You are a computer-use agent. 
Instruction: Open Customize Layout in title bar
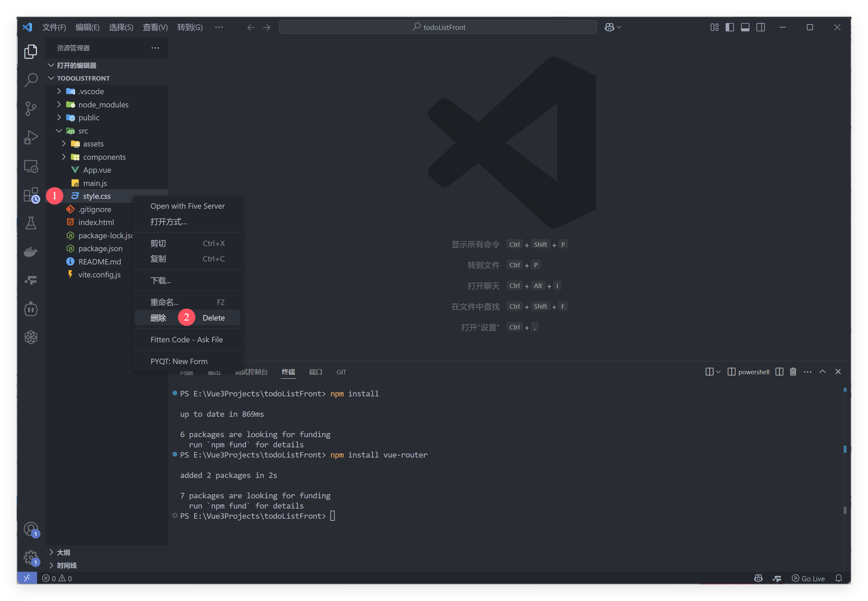click(714, 27)
